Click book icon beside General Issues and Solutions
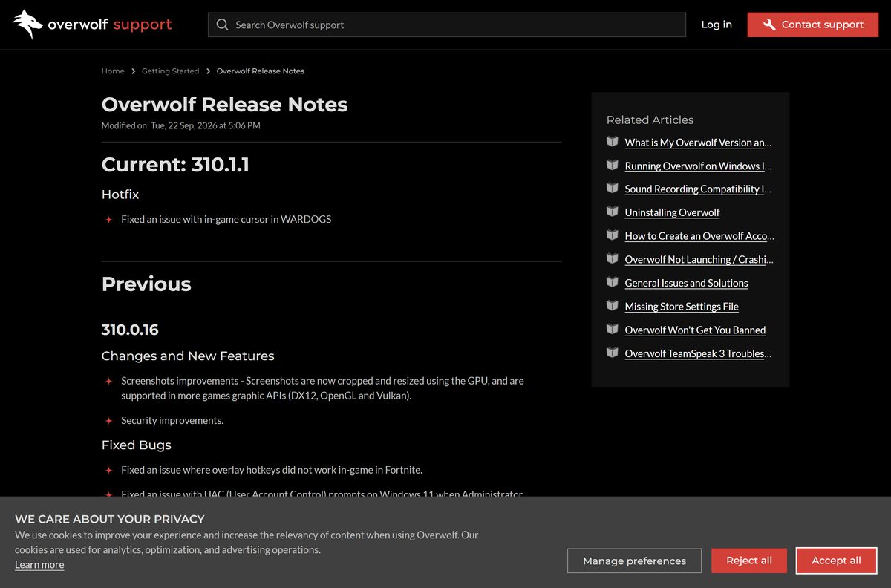The image size is (891, 588). click(612, 282)
